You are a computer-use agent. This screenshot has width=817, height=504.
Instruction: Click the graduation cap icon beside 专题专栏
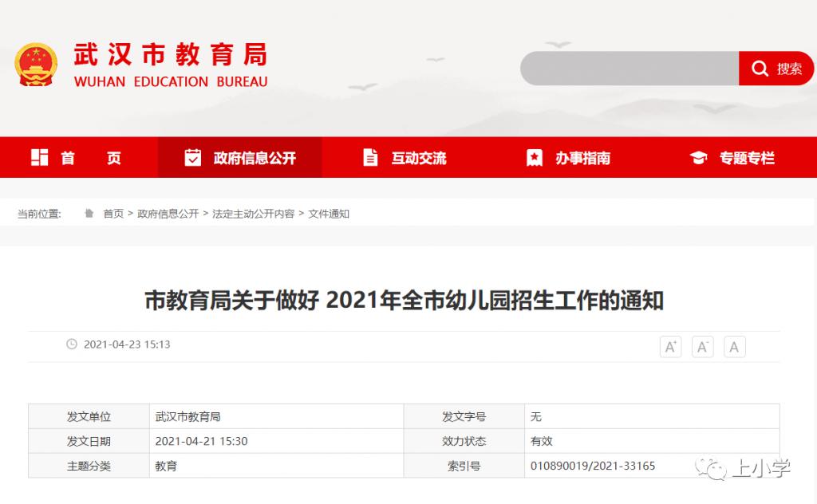point(698,157)
